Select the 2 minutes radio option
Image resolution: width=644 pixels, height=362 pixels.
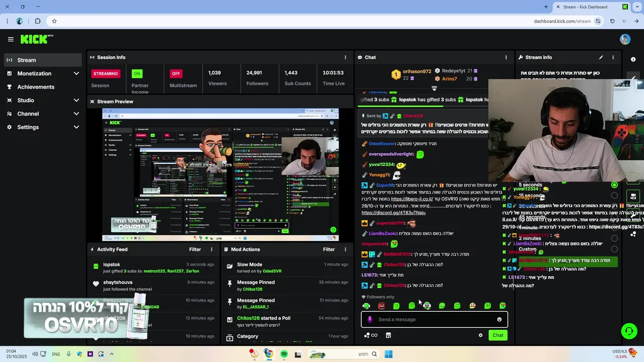(x=614, y=238)
